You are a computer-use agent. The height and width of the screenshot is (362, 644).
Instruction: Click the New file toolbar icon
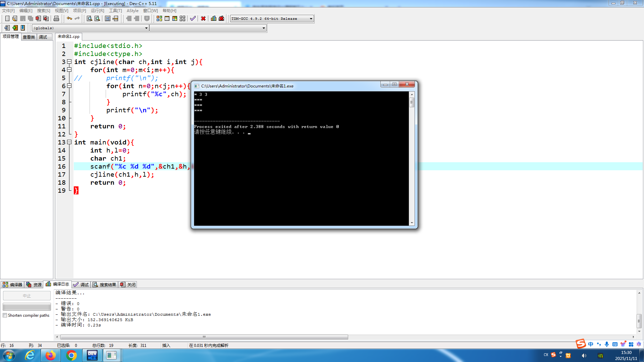point(7,18)
